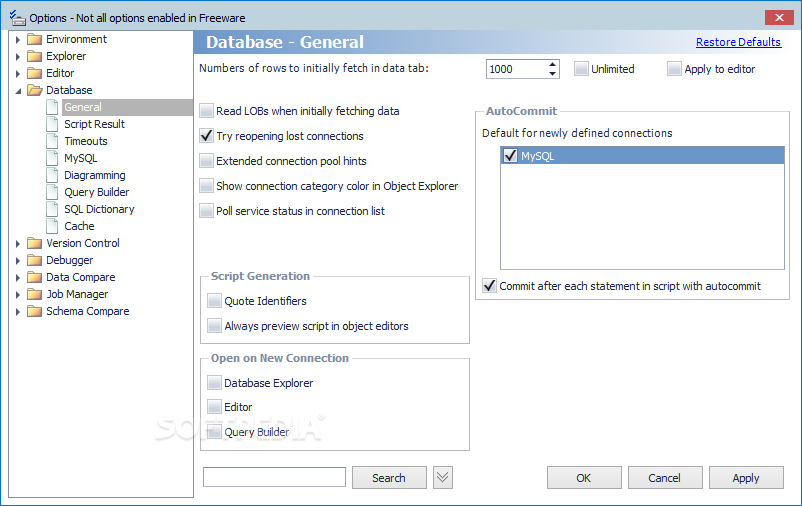802x506 pixels.
Task: Enable Read LOBs when initially fetching data
Action: 207,111
